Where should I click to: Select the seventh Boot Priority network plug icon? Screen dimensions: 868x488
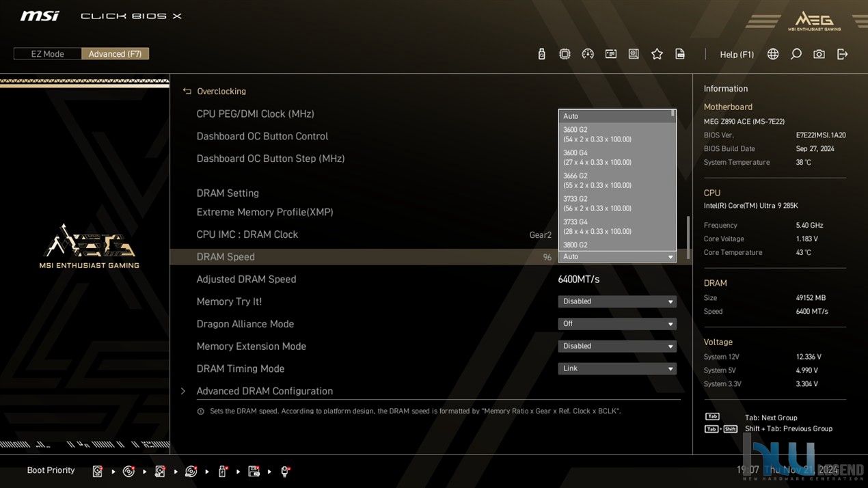[285, 471]
